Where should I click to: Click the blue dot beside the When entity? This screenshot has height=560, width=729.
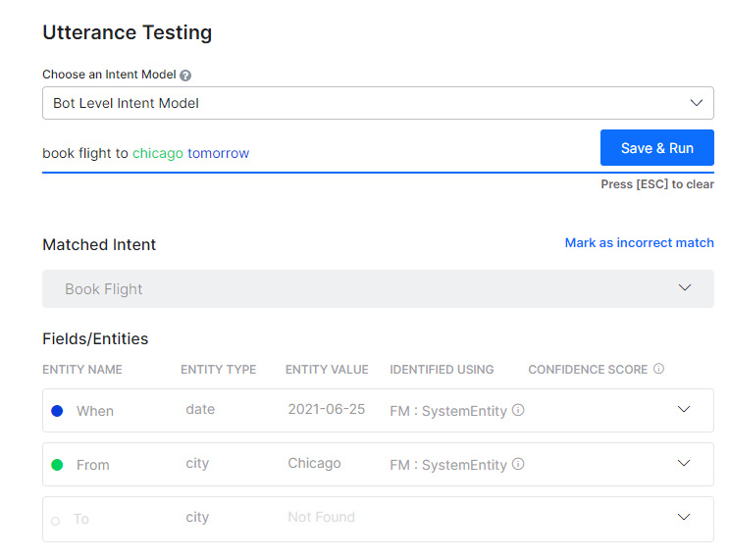pyautogui.click(x=57, y=411)
